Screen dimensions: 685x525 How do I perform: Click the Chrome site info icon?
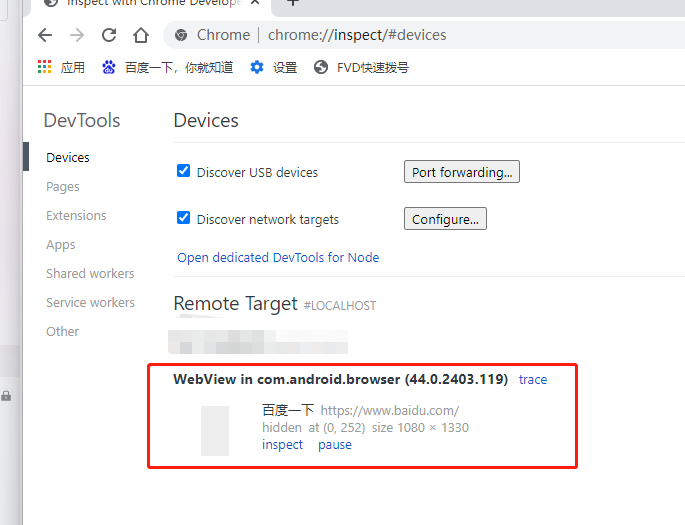coord(181,35)
